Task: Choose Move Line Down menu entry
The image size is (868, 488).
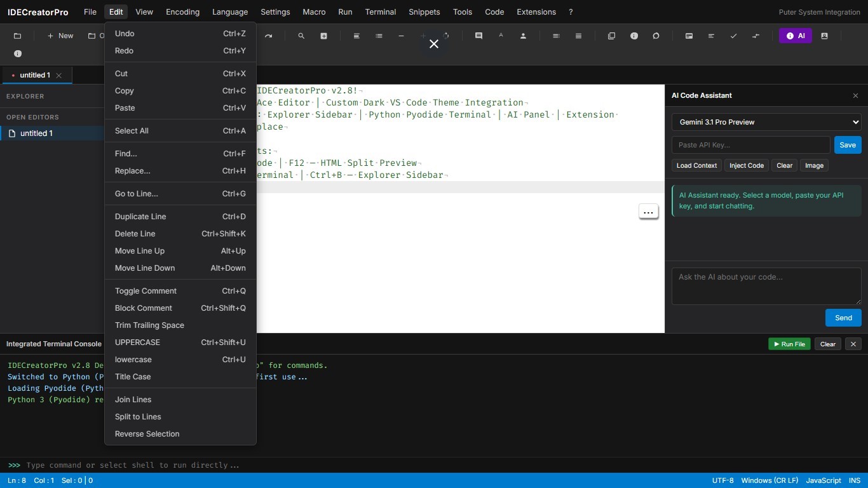Action: click(x=180, y=268)
